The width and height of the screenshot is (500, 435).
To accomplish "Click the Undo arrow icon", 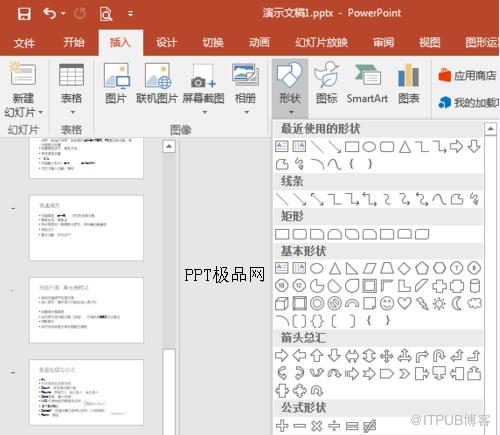I will 49,14.
